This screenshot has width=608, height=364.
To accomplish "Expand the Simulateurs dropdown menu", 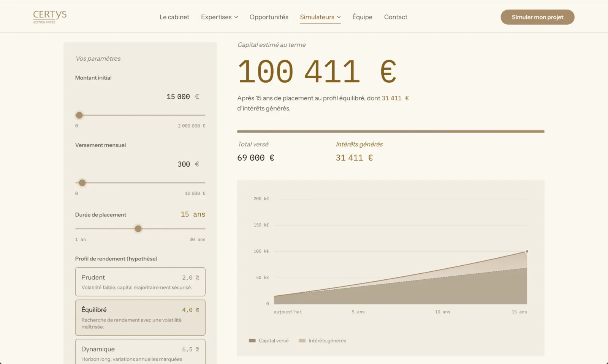I will (x=320, y=17).
